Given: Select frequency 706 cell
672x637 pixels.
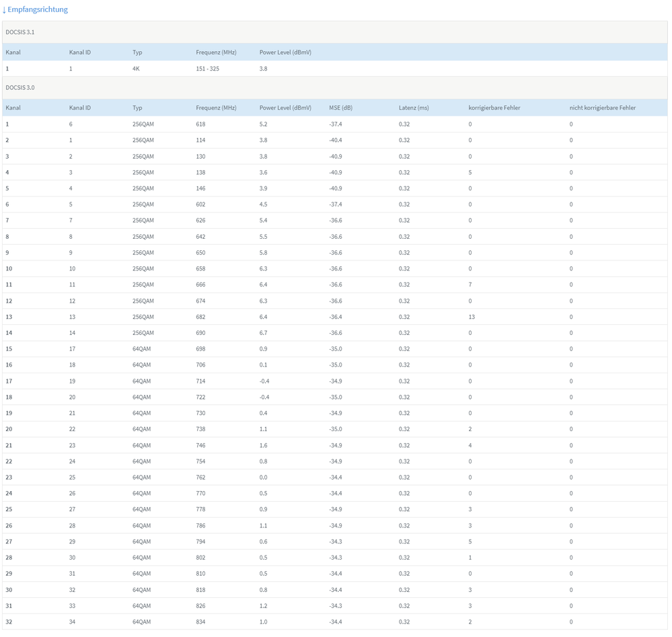Looking at the screenshot, I should coord(200,365).
